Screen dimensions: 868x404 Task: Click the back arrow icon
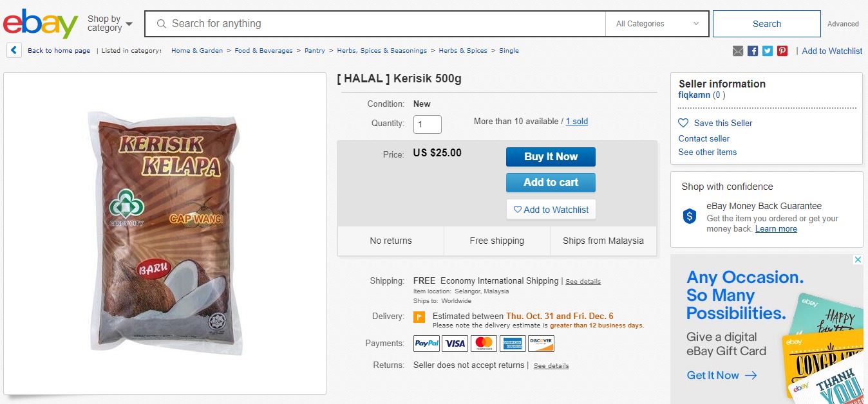point(14,50)
